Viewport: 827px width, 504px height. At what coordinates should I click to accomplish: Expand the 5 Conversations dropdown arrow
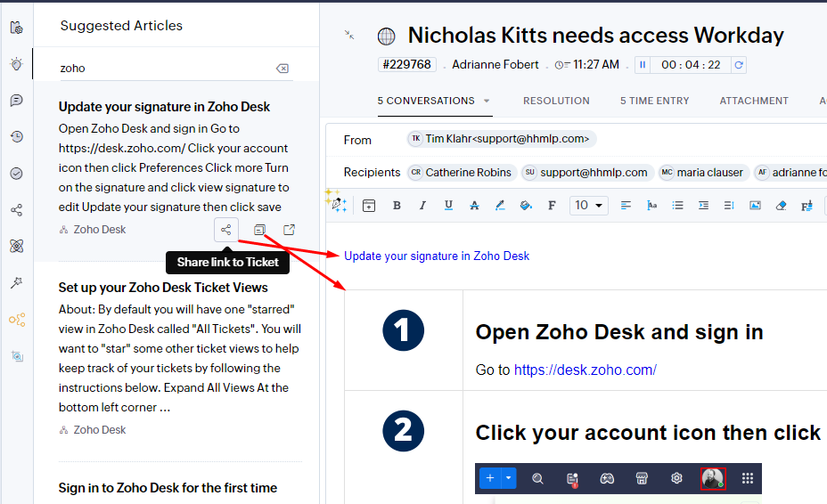tap(487, 101)
